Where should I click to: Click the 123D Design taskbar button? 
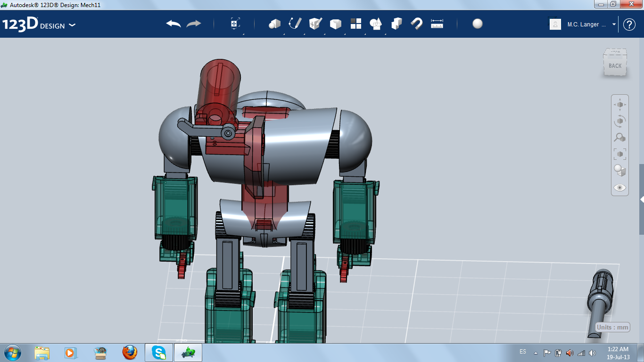point(188,353)
